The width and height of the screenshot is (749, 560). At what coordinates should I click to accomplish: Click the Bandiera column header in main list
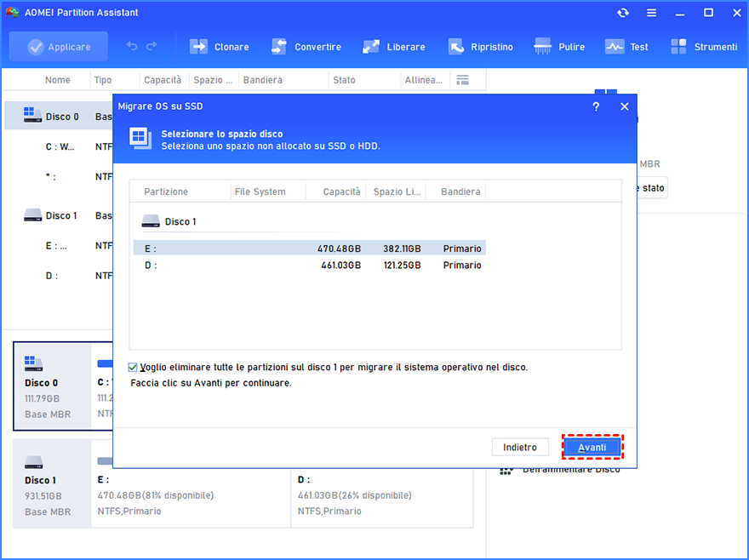tap(263, 80)
